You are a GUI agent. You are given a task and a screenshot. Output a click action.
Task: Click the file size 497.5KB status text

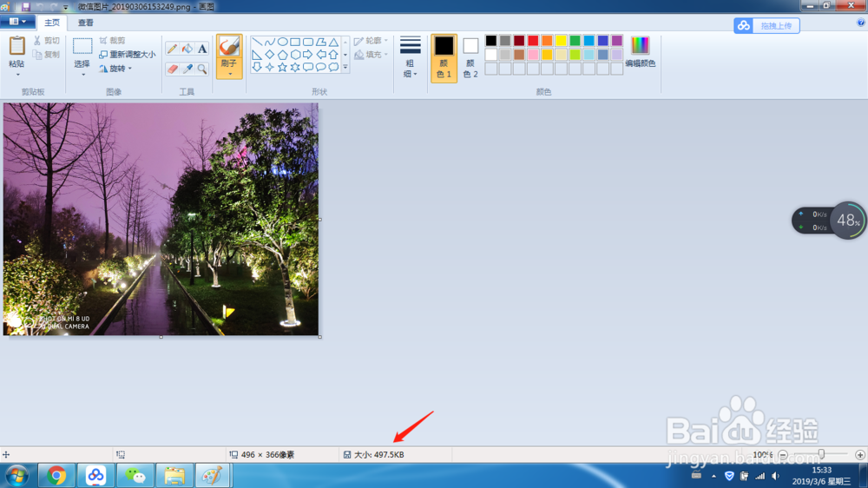pos(379,455)
